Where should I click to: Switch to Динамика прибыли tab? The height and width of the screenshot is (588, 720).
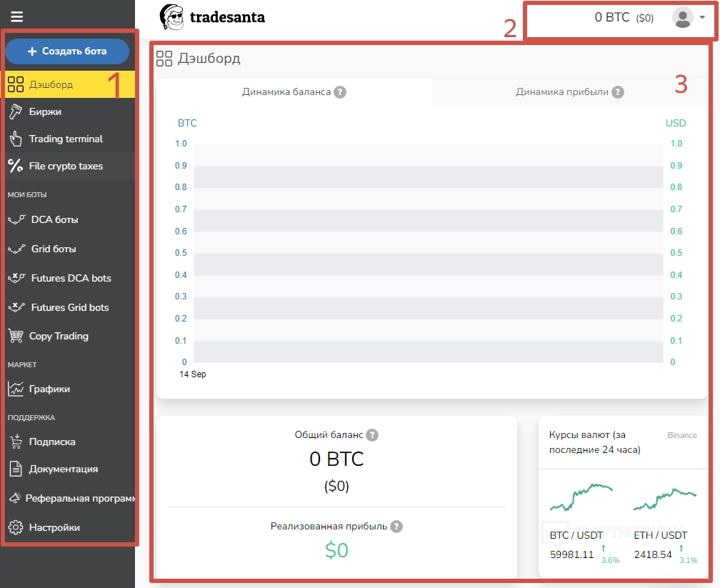[569, 92]
